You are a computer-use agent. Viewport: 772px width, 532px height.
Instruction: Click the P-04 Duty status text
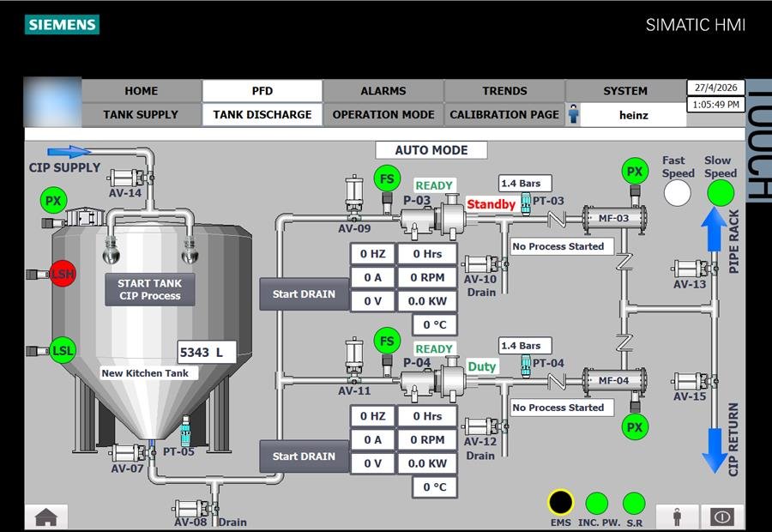point(482,366)
